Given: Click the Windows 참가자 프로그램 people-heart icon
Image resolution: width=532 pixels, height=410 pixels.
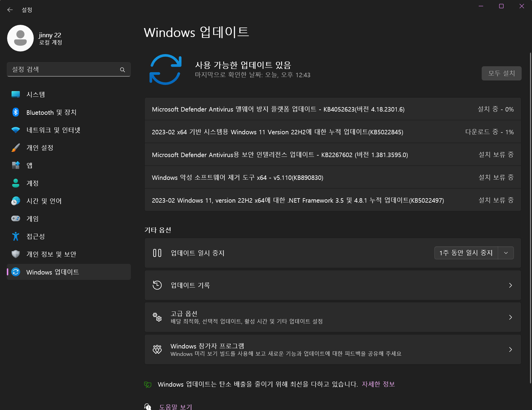Looking at the screenshot, I should coord(157,349).
